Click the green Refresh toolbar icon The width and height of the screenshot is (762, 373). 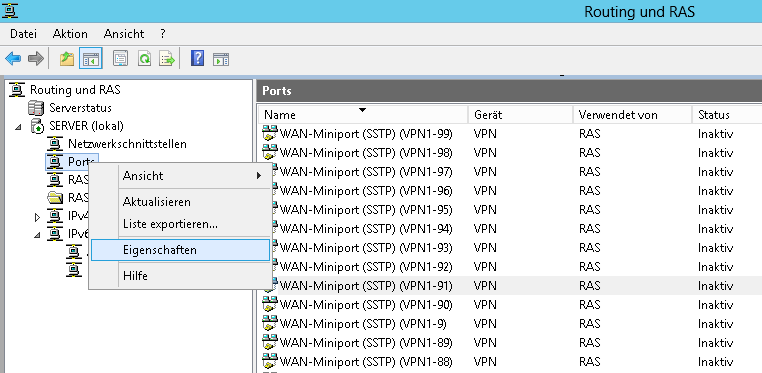(144, 59)
